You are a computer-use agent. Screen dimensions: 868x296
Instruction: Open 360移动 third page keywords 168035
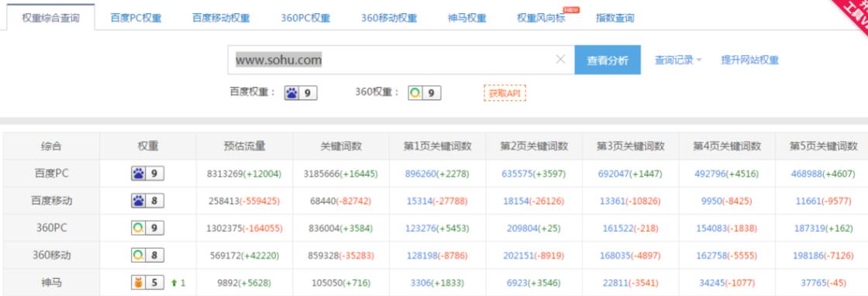point(615,255)
